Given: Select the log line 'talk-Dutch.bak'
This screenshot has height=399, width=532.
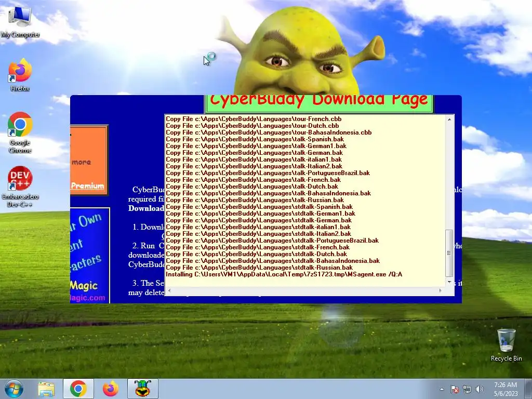Looking at the screenshot, I should coord(252,187).
